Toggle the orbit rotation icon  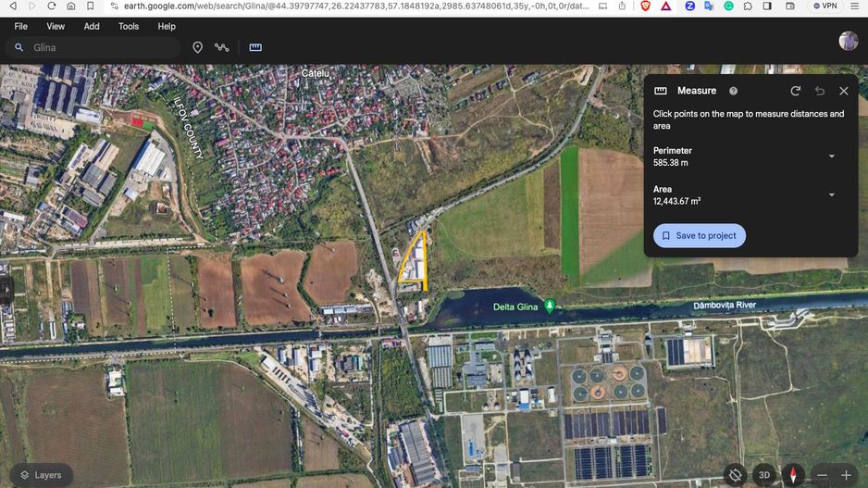point(735,475)
